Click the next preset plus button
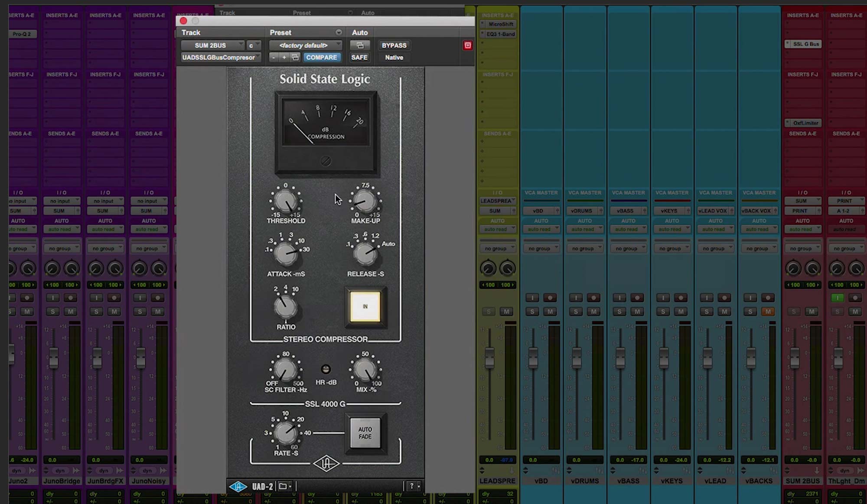The height and width of the screenshot is (504, 867). [x=284, y=57]
